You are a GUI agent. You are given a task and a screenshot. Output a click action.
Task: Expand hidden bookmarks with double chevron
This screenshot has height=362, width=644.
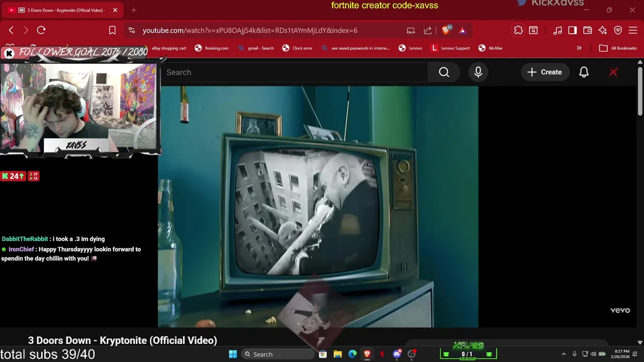[x=579, y=48]
